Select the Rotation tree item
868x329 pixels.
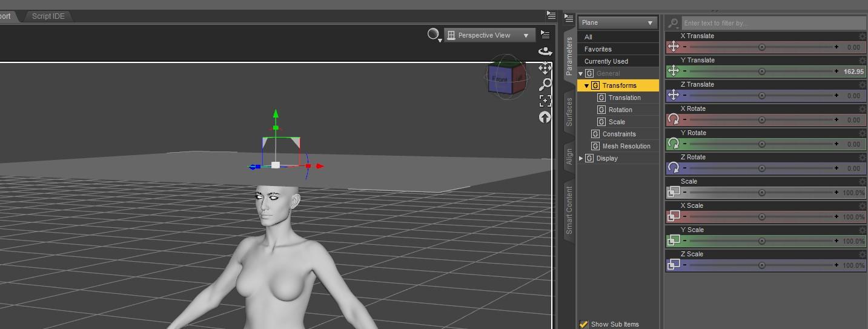tap(620, 110)
